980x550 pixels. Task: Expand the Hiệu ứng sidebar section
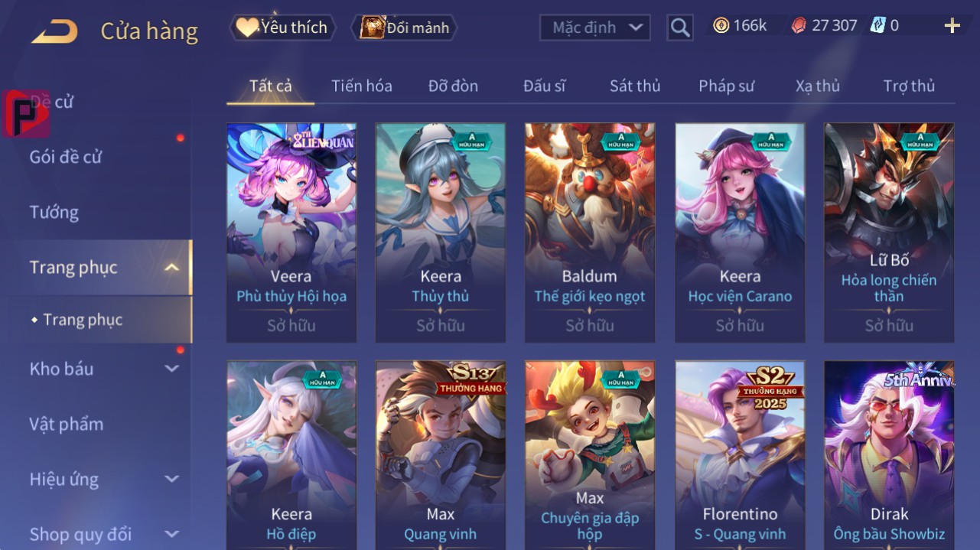click(x=172, y=479)
